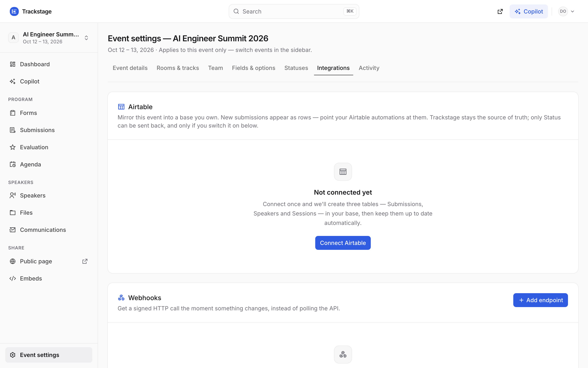Click the gray webhook icon in the empty state
This screenshot has width=588, height=368.
pyautogui.click(x=343, y=354)
